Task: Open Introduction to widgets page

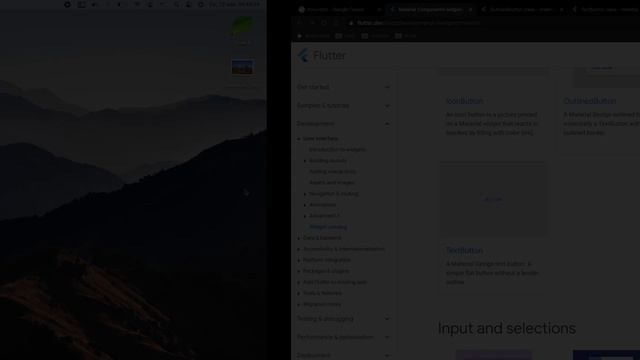Action: coord(337,149)
